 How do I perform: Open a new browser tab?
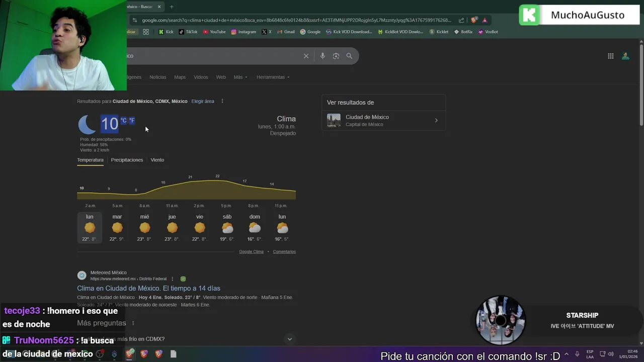tap(172, 7)
